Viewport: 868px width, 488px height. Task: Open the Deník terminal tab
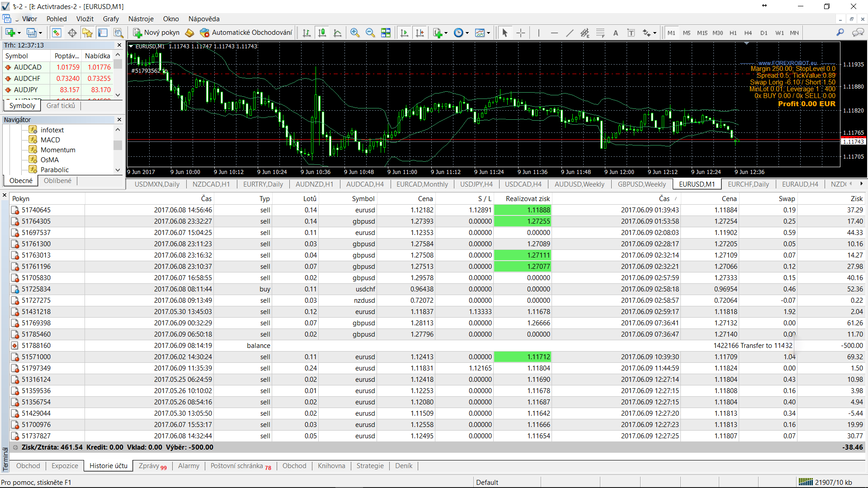pos(403,466)
